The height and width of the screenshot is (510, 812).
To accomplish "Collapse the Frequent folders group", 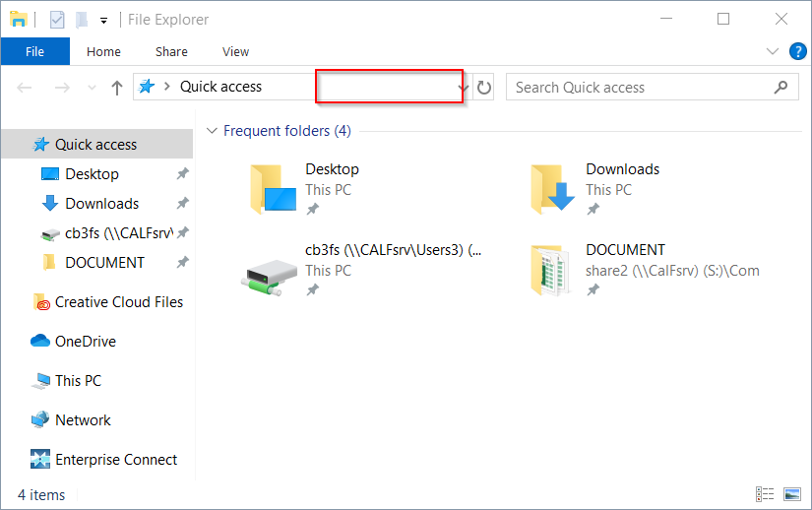I will [212, 131].
